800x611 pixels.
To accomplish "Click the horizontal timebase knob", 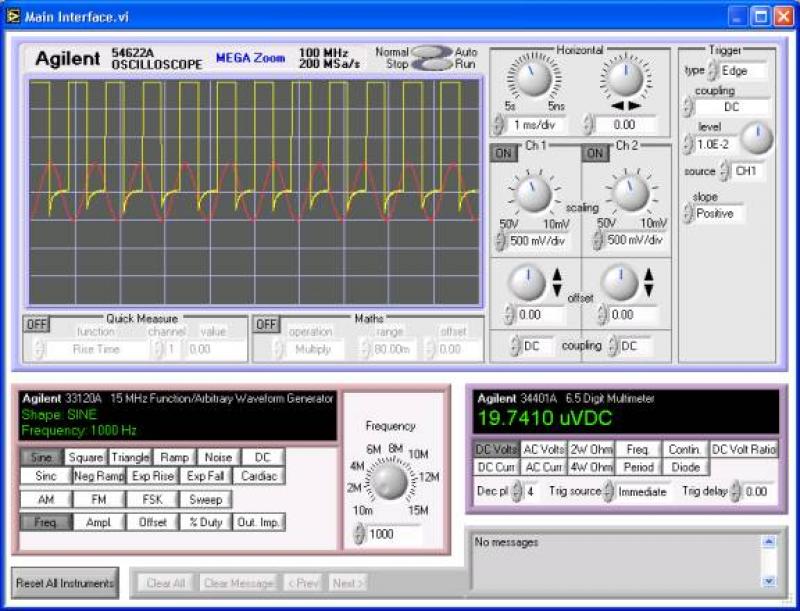I will pyautogui.click(x=534, y=78).
